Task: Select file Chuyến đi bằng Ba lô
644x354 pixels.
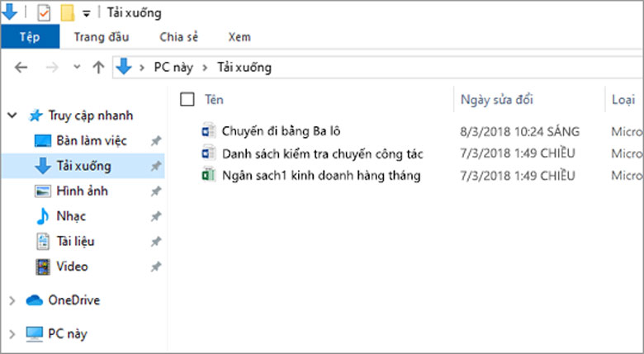Action: (x=281, y=131)
